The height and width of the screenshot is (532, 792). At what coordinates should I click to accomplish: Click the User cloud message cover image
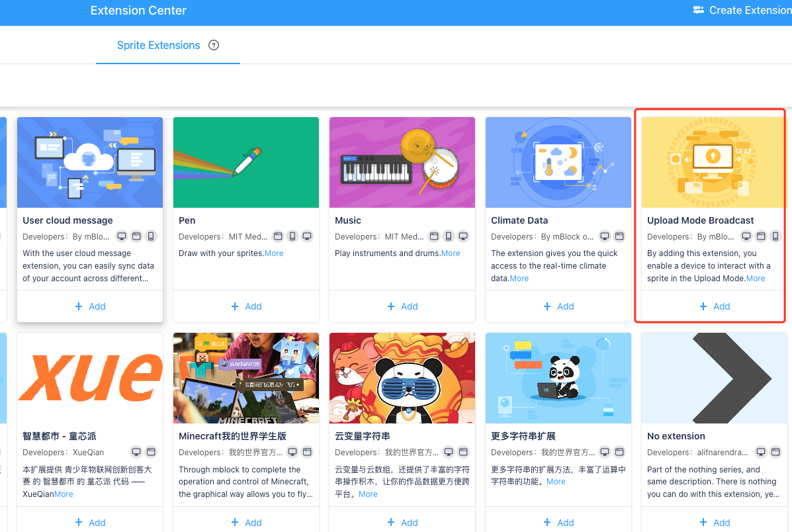[x=90, y=162]
